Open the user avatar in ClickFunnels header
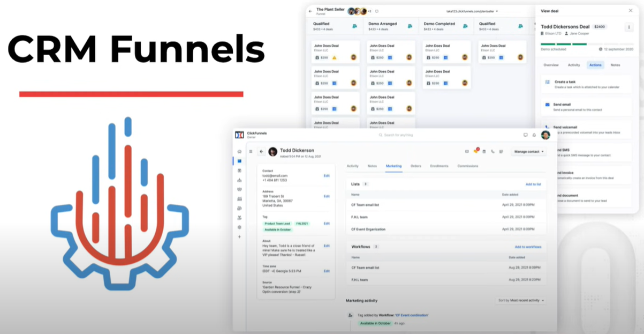Image resolution: width=644 pixels, height=334 pixels. tap(545, 135)
